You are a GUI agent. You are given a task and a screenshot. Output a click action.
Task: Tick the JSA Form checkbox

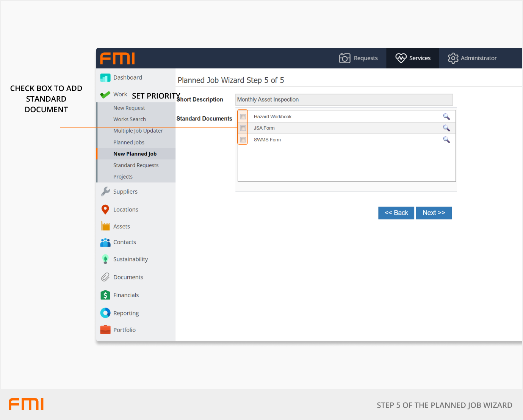click(243, 129)
